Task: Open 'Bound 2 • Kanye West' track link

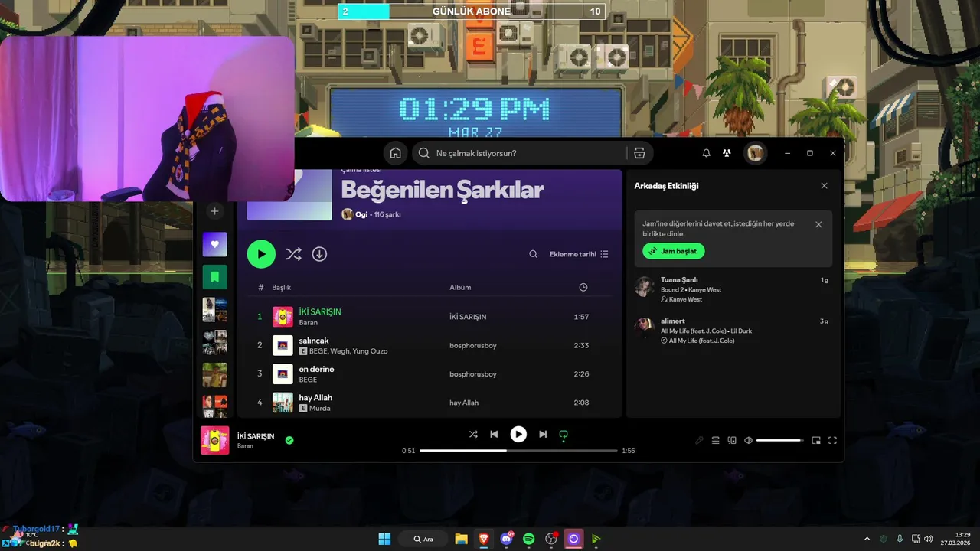Action: pyautogui.click(x=691, y=290)
